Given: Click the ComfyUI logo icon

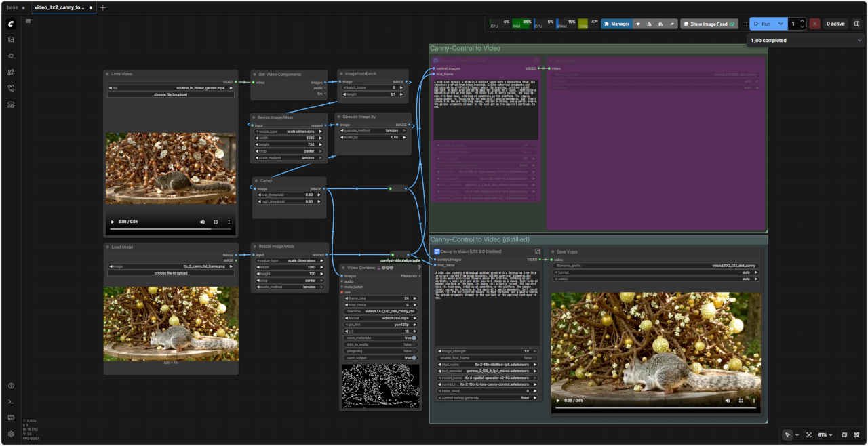Looking at the screenshot, I should pyautogui.click(x=11, y=24).
